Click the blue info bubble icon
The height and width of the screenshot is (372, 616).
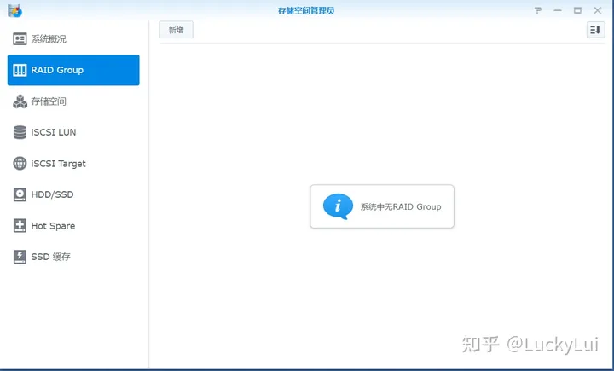click(x=337, y=206)
